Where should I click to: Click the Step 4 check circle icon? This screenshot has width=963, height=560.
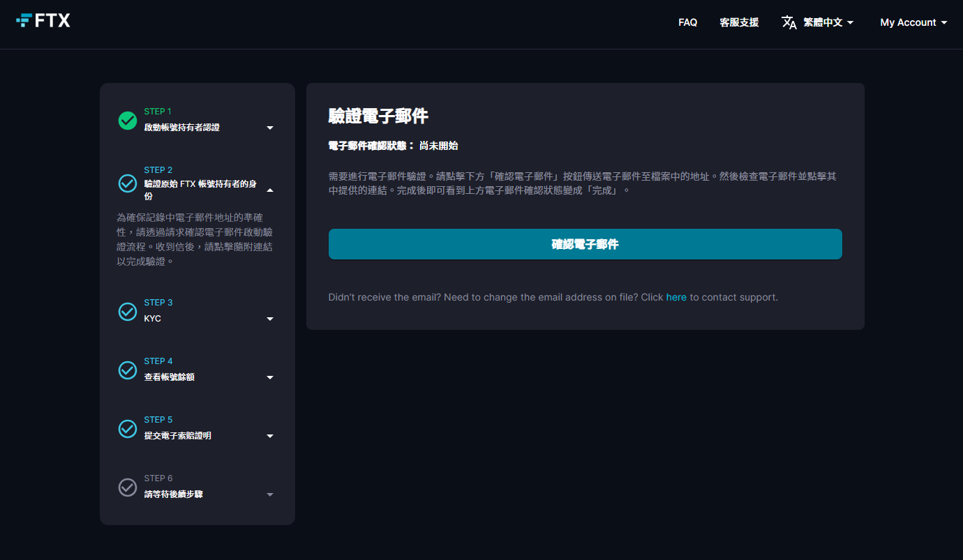[x=128, y=370]
